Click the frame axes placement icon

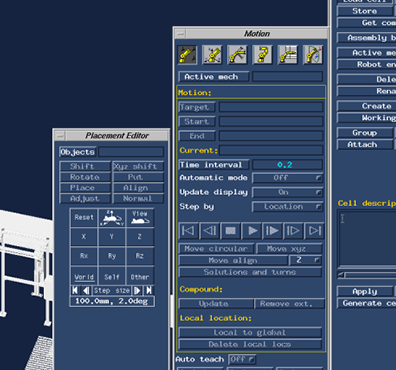point(112,218)
